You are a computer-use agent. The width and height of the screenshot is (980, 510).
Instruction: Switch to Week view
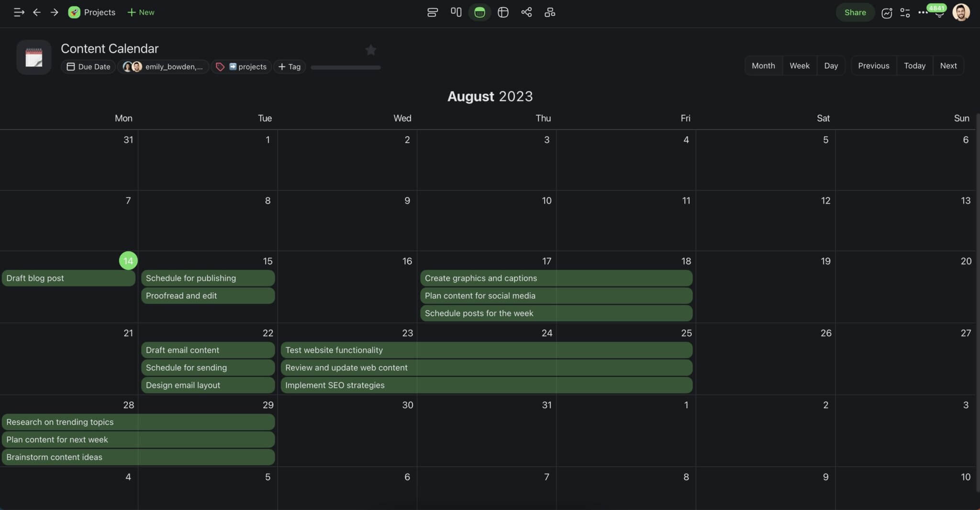coord(800,66)
